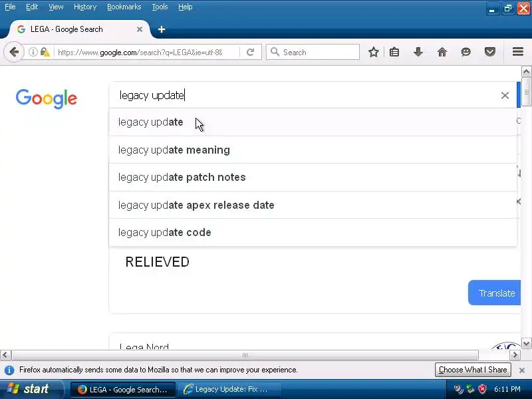Open the Firefox hamburger menu
This screenshot has width=532, height=399.
pyautogui.click(x=518, y=52)
